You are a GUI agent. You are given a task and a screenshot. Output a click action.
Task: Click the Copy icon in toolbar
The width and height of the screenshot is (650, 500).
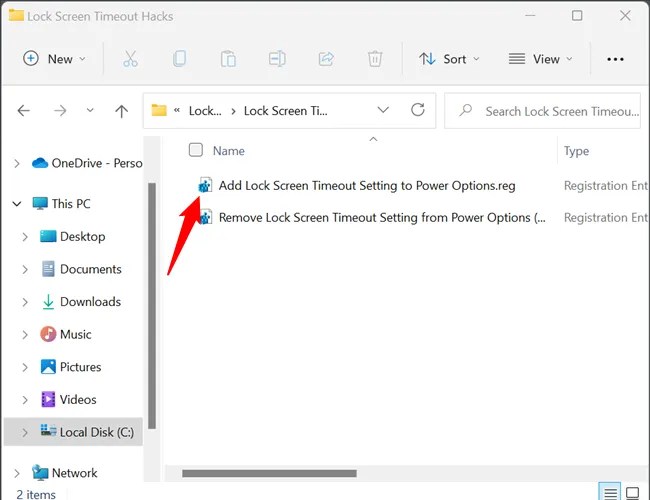pyautogui.click(x=179, y=59)
